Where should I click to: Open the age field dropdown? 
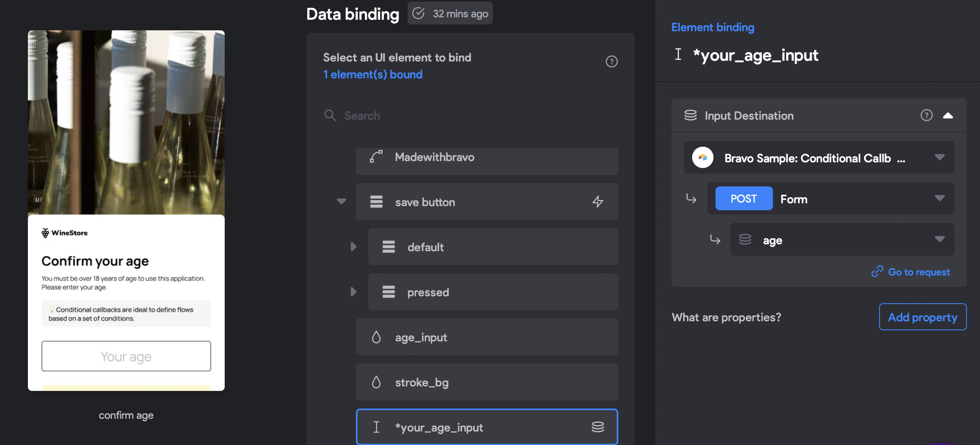[x=939, y=239]
